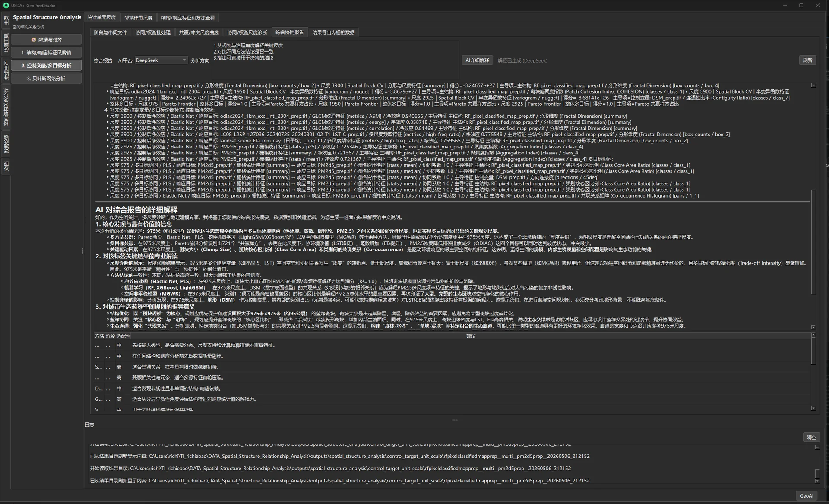Click log panel scroll-up arrow
This screenshot has height=504, width=829.
(817, 447)
